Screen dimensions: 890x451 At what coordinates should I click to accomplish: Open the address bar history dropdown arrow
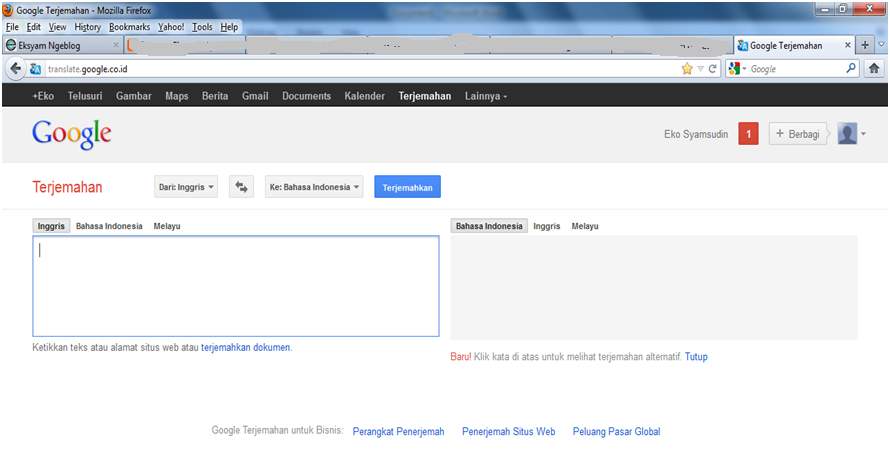[700, 69]
